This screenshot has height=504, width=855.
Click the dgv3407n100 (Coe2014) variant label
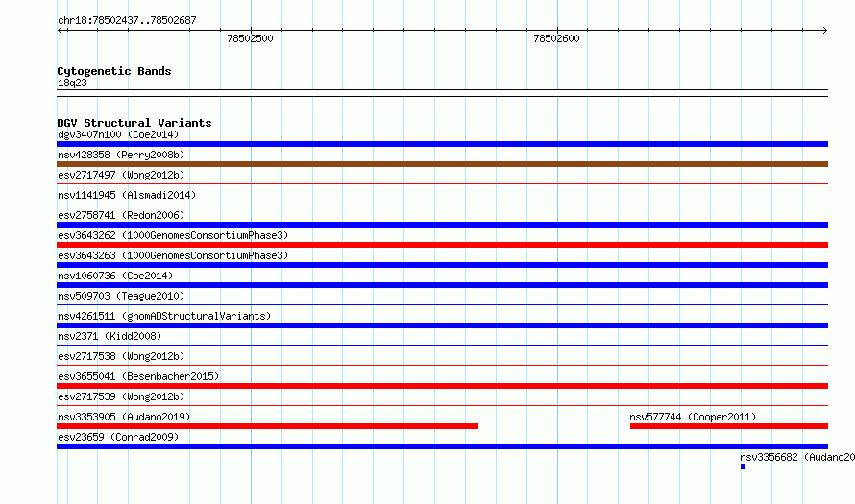[118, 134]
